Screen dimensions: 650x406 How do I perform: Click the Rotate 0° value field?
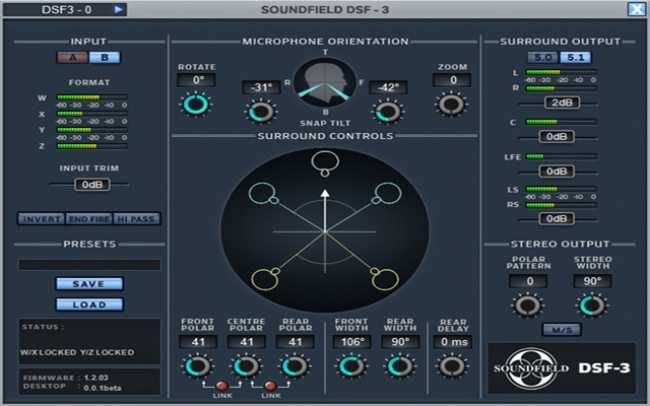196,80
